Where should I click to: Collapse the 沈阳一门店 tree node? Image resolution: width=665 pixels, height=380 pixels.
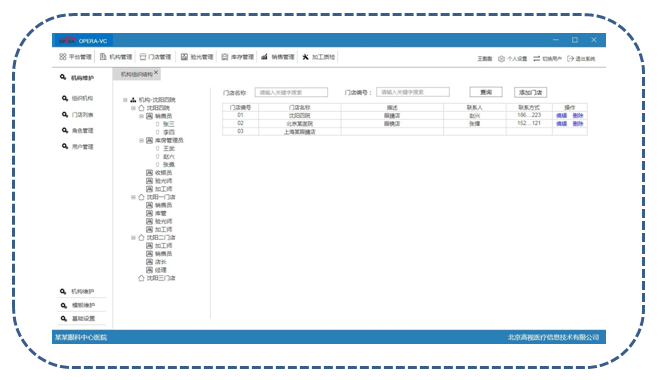click(x=133, y=197)
